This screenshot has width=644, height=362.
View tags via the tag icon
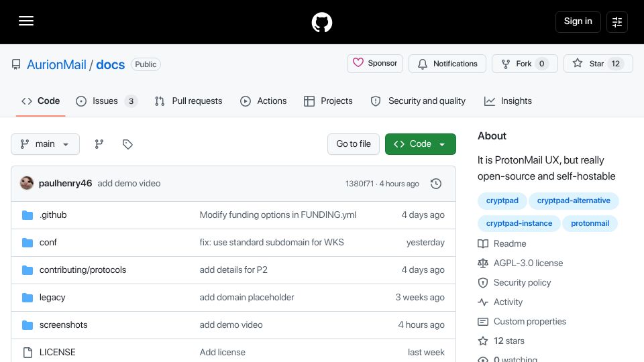click(x=127, y=144)
